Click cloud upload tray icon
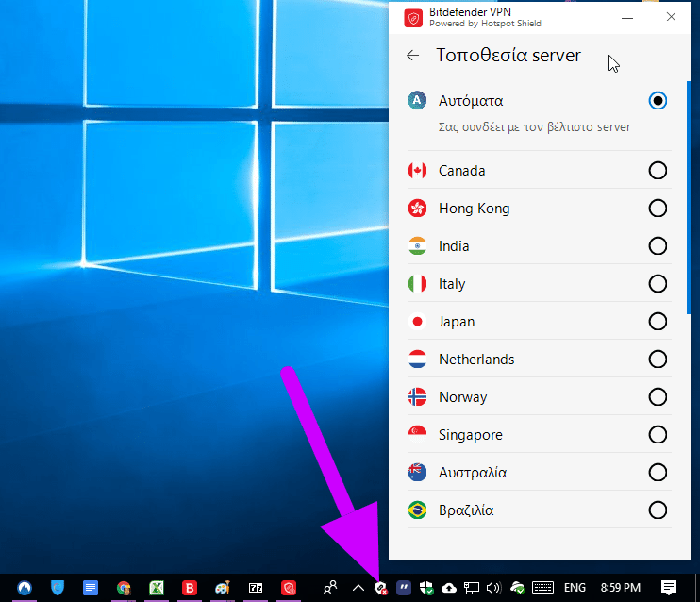 (x=449, y=588)
